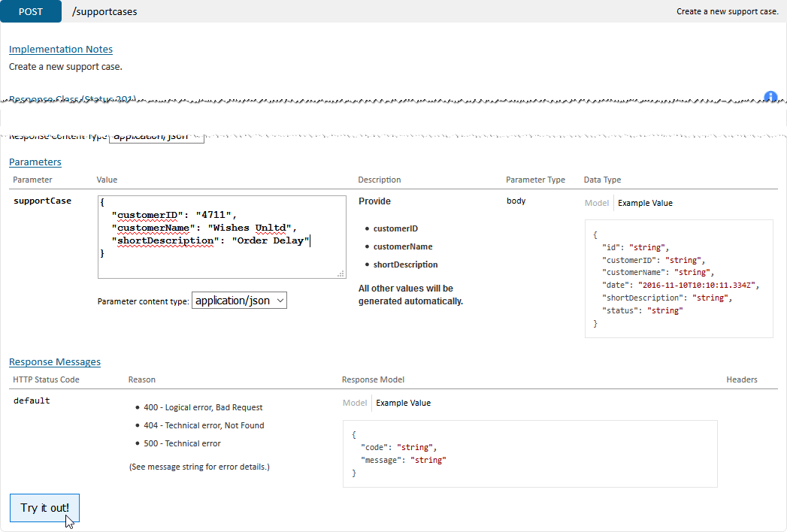Viewport: 787px width, 532px height.
Task: Open the Response content type dropdown
Action: [156, 137]
